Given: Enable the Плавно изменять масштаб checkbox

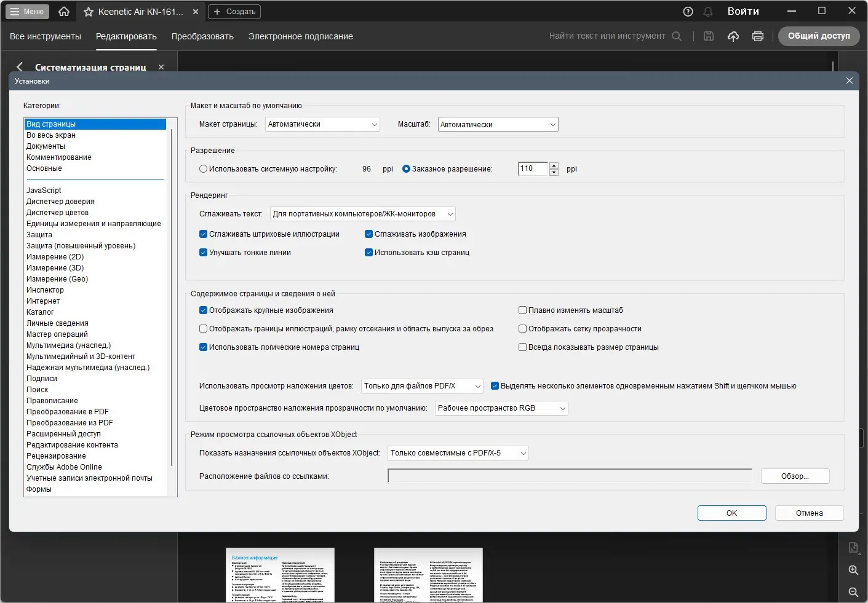Looking at the screenshot, I should (522, 310).
